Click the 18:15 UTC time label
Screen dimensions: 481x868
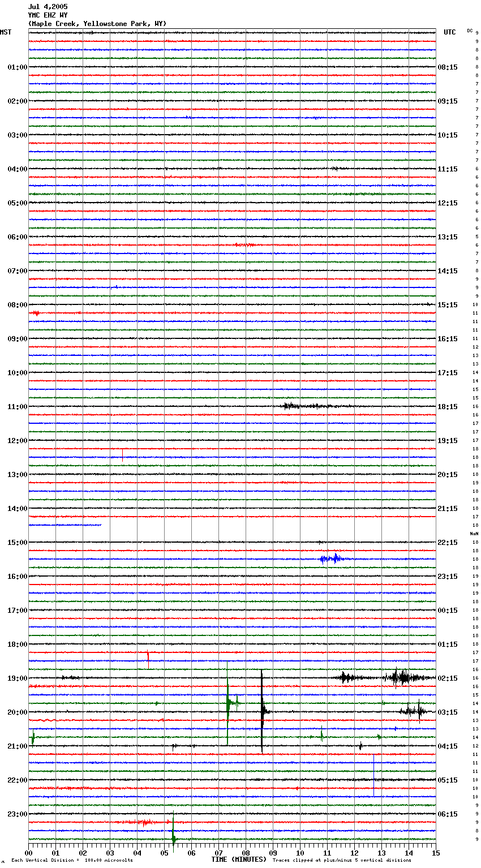click(x=448, y=407)
